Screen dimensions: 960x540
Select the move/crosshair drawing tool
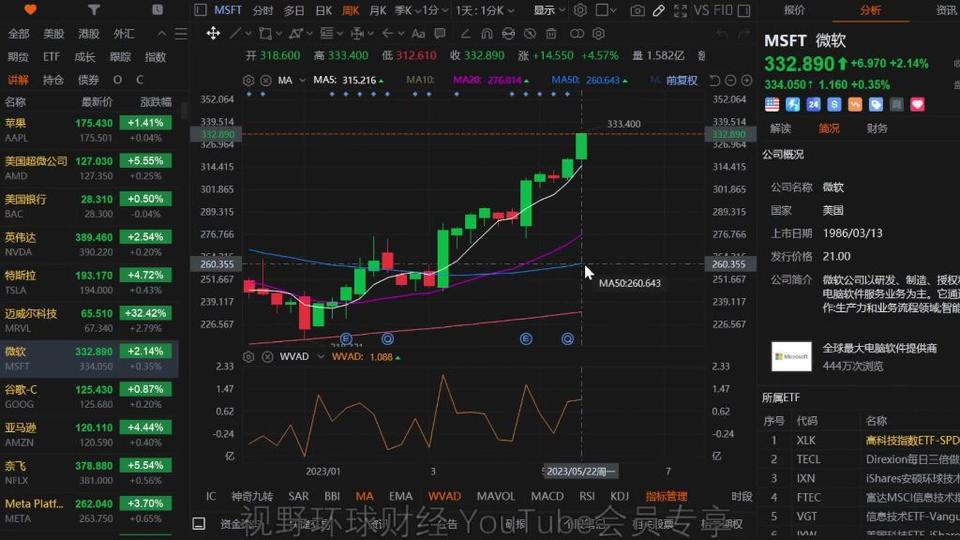[x=213, y=33]
